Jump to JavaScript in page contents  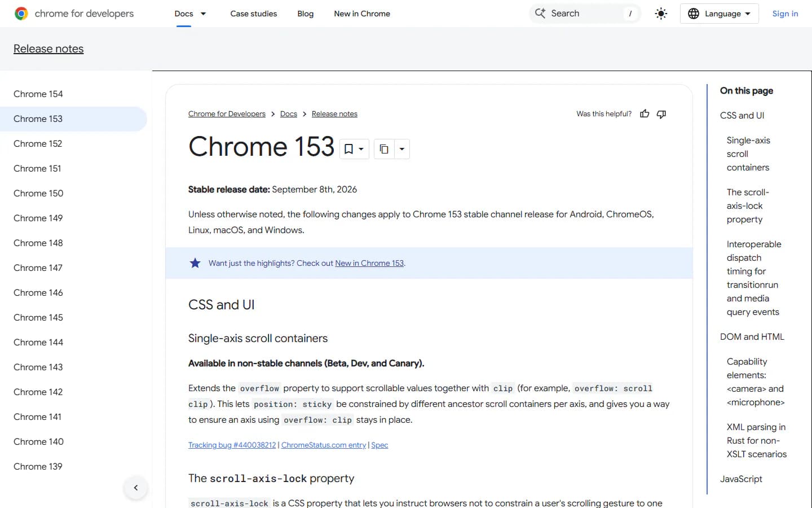click(x=741, y=479)
